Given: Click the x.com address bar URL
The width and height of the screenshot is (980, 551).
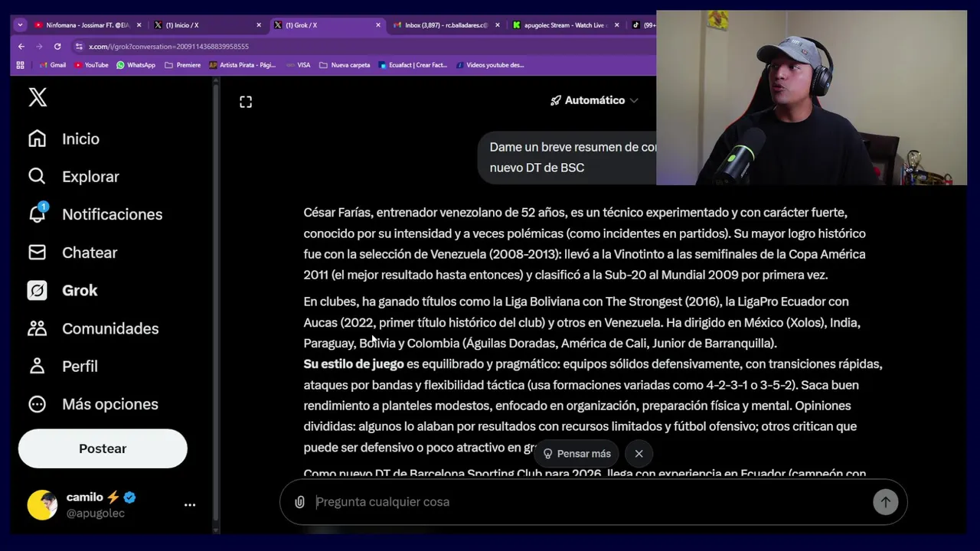Looking at the screenshot, I should point(168,47).
